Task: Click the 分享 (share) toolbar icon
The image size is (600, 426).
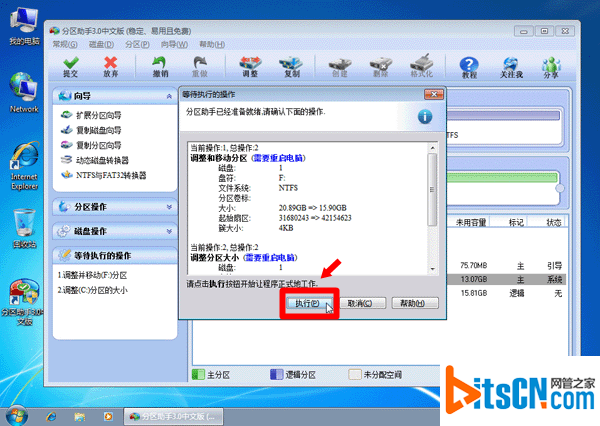Action: coord(551,67)
